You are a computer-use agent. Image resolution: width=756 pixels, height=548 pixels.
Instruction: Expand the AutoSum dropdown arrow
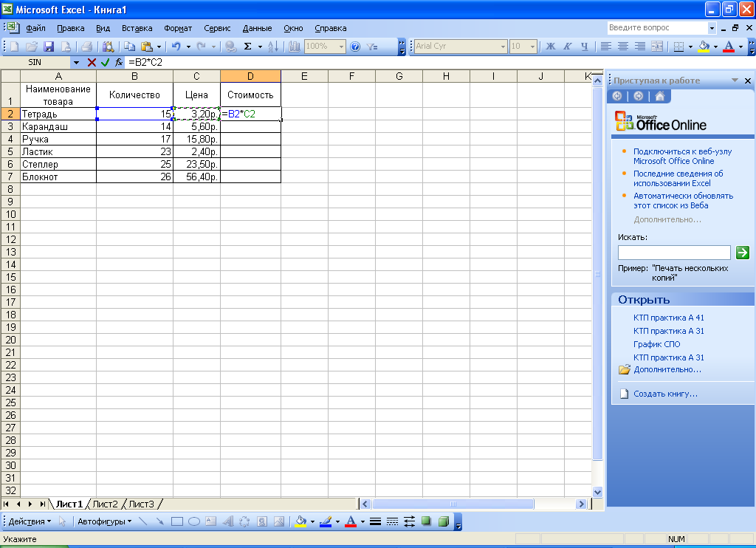(260, 47)
